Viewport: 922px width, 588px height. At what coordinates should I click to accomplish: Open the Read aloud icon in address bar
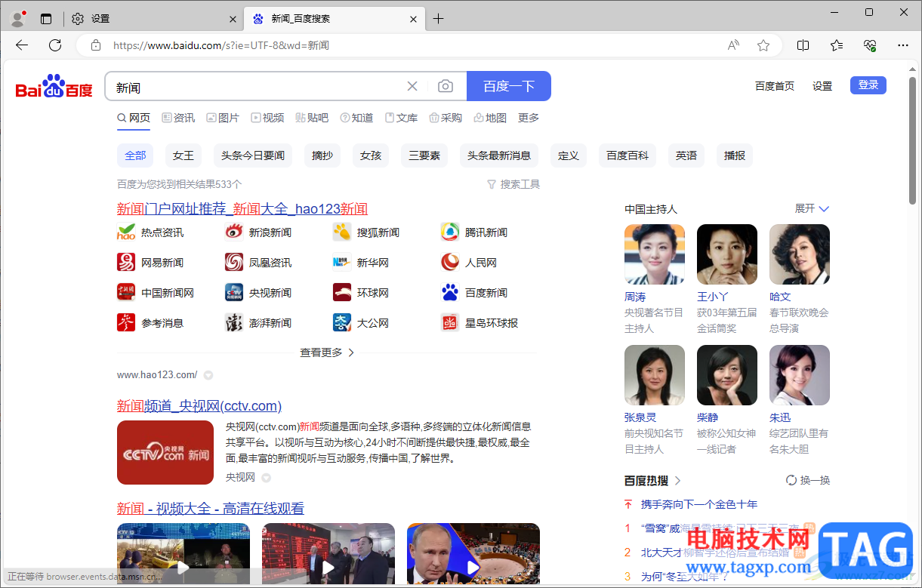coord(733,45)
